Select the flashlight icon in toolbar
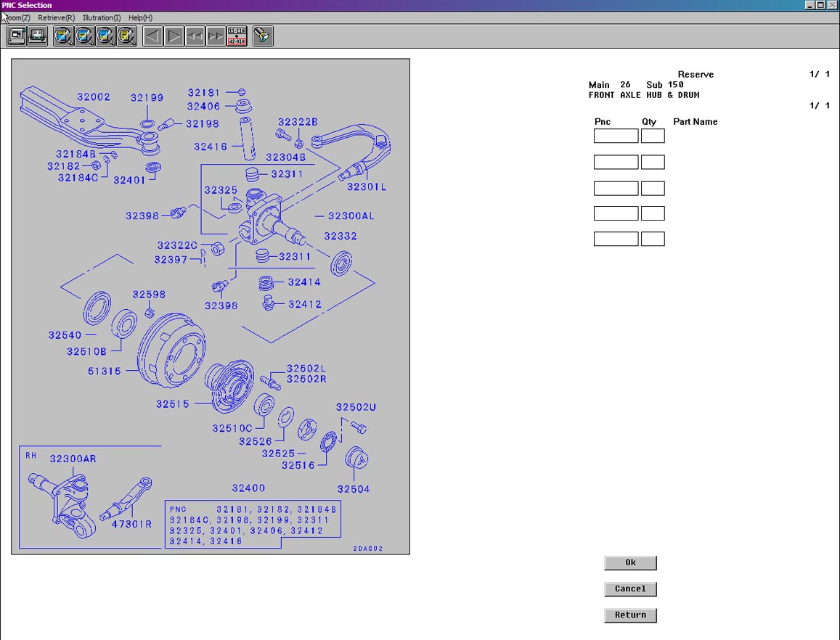Screen dimensions: 840x640 point(263,36)
